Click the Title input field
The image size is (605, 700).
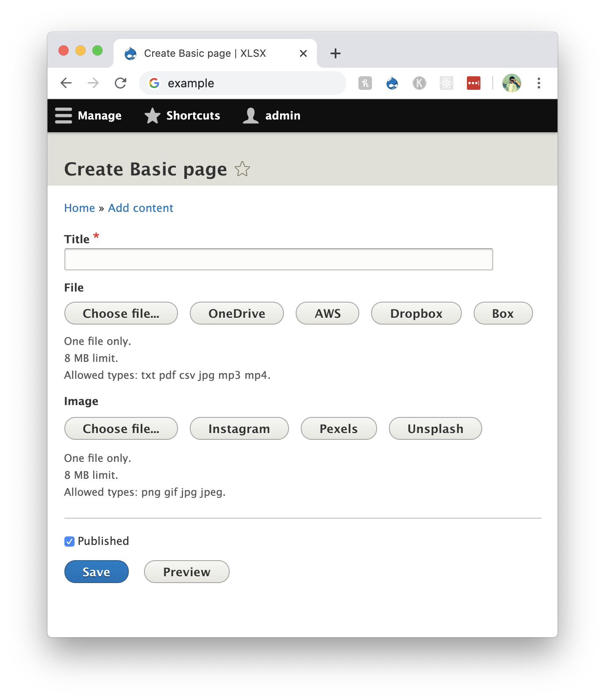pos(279,259)
